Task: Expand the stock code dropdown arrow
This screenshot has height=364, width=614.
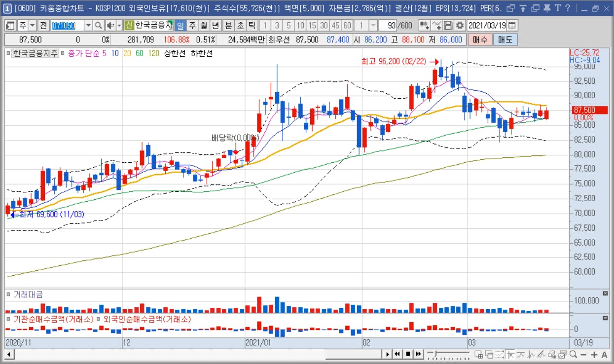Action: (88, 26)
